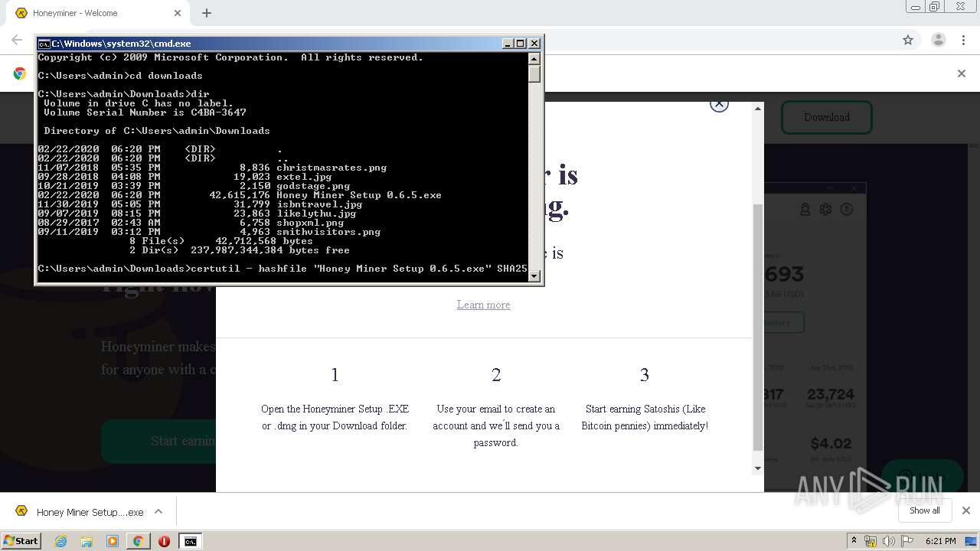This screenshot has width=980, height=551.
Task: Bookmark page with star icon
Action: [x=908, y=40]
